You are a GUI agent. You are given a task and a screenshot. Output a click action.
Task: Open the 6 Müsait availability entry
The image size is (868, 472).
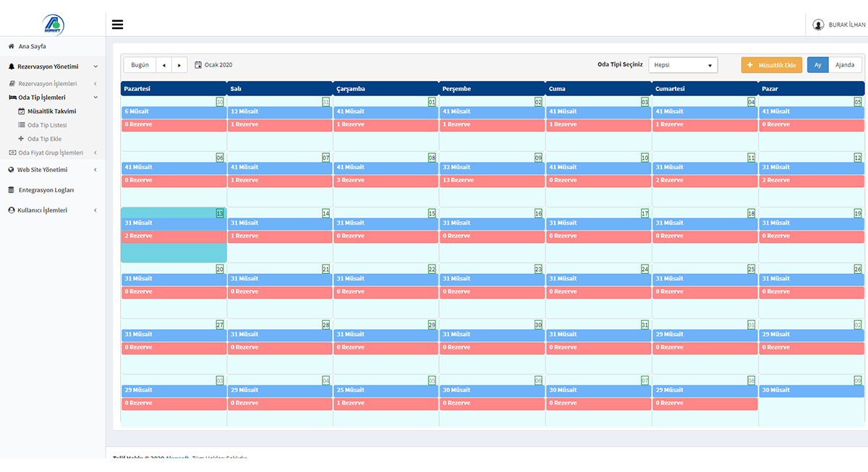point(174,112)
